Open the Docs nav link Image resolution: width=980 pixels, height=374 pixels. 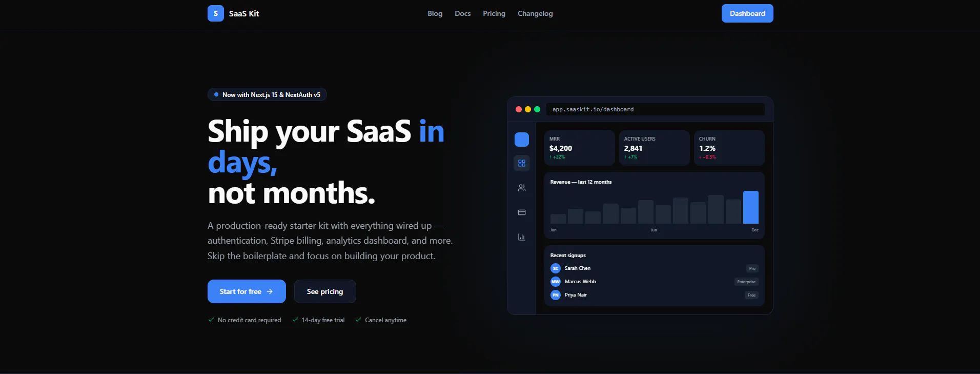click(x=463, y=13)
